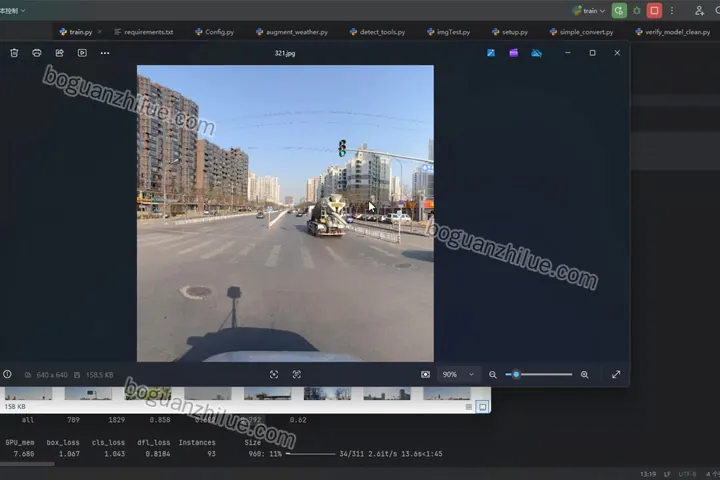Screen dimensions: 720x480
Task: Select the detect_tools.py tab
Action: pos(377,32)
